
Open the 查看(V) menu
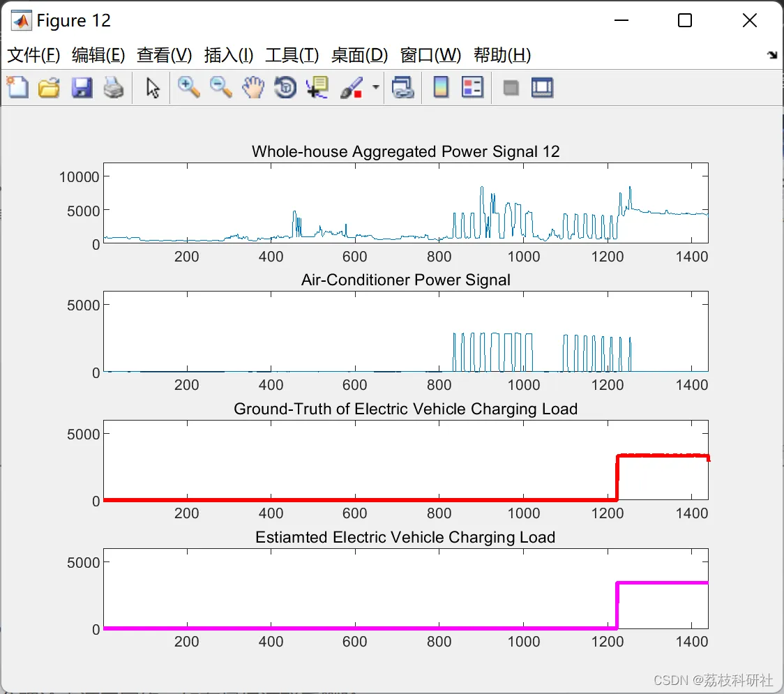[164, 55]
